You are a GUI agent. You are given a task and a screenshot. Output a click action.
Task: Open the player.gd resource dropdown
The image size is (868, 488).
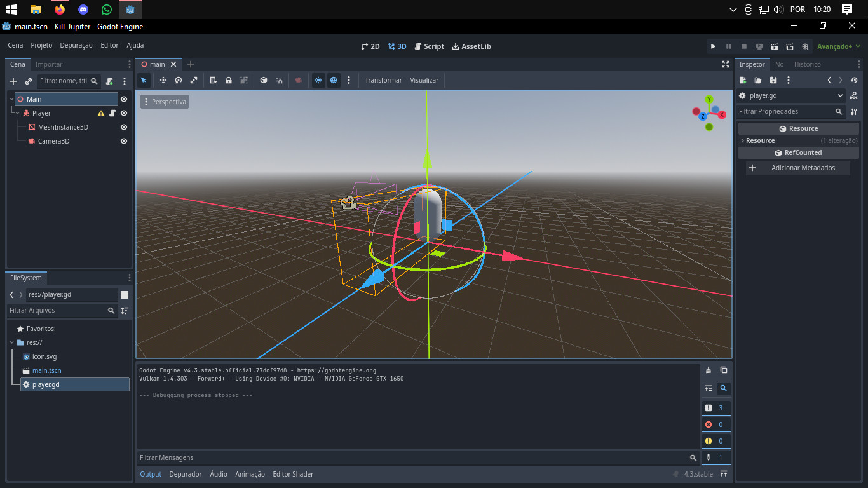pyautogui.click(x=791, y=96)
